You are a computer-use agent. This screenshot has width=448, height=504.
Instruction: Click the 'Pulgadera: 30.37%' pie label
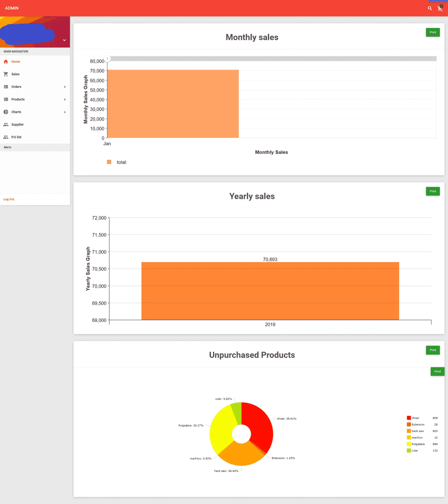tap(191, 426)
